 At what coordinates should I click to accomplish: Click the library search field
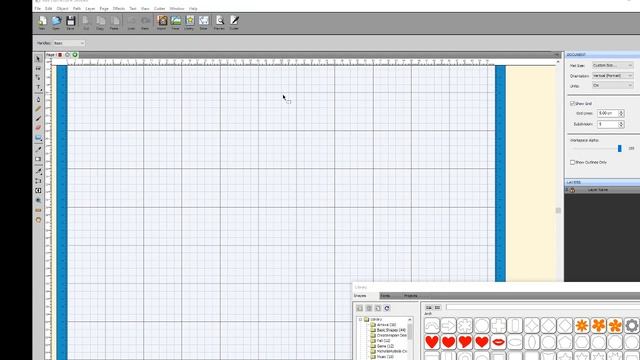tap(543, 307)
